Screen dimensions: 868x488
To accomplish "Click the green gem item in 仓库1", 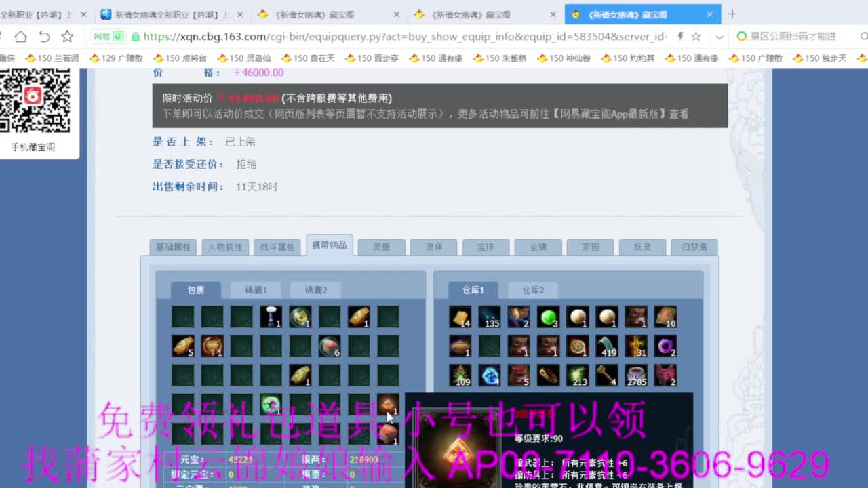I will click(548, 316).
